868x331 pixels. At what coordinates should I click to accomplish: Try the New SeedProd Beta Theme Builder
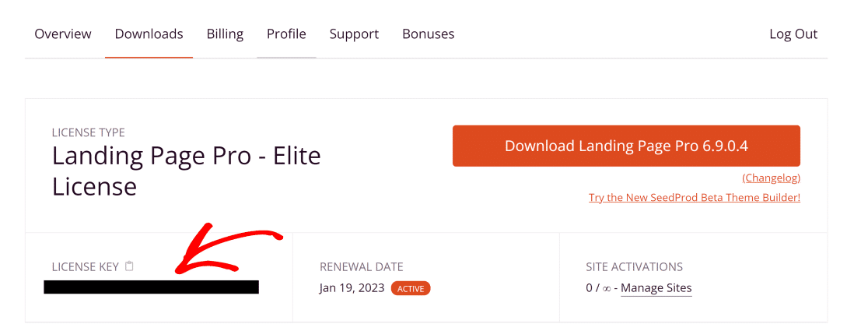tap(695, 197)
